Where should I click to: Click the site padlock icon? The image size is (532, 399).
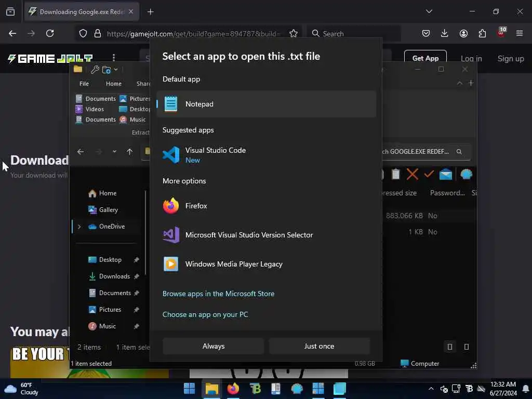pyautogui.click(x=98, y=33)
